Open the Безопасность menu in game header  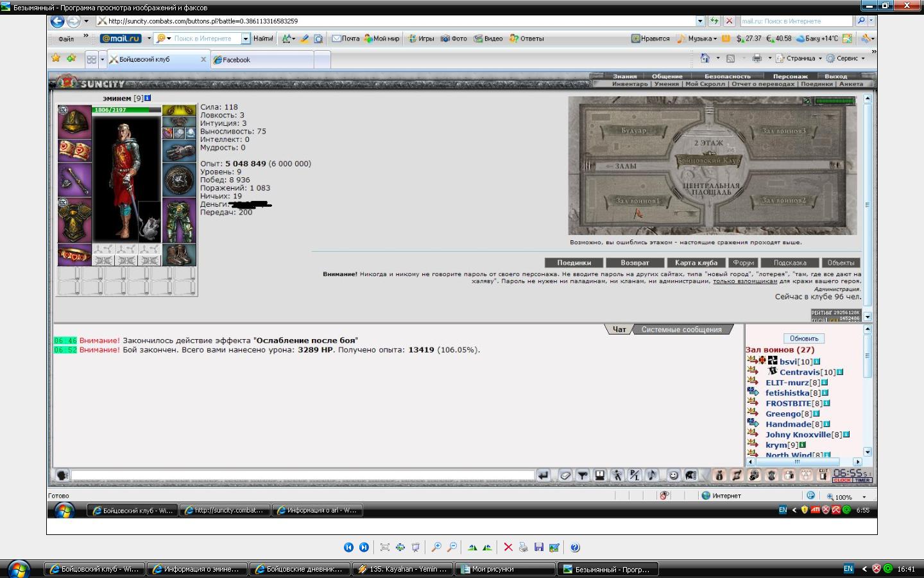(727, 76)
